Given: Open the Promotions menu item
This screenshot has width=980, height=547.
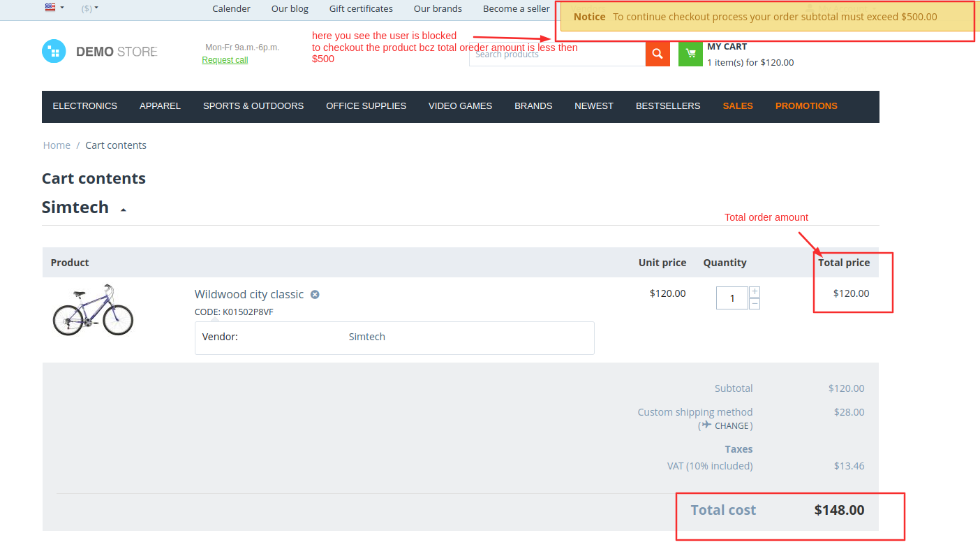Looking at the screenshot, I should (806, 106).
